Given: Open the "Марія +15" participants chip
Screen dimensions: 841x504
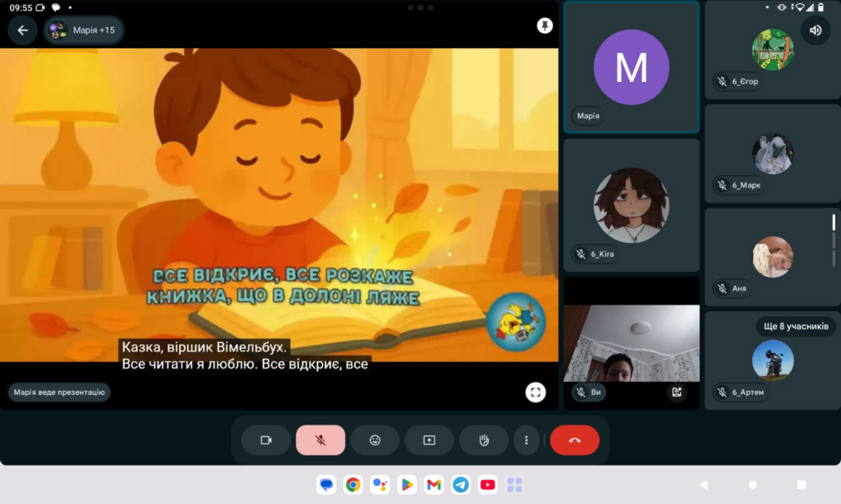Looking at the screenshot, I should 83,30.
